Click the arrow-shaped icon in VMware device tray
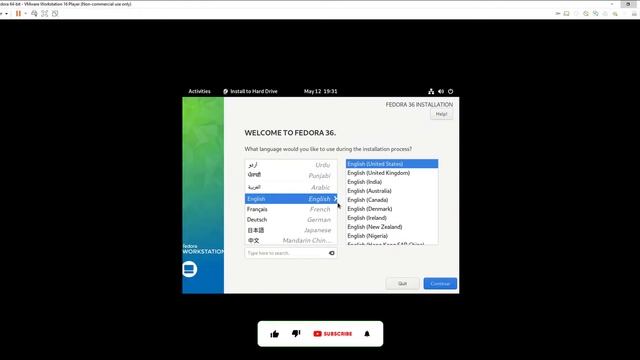Image resolution: width=640 pixels, height=360 pixels. pos(558,13)
